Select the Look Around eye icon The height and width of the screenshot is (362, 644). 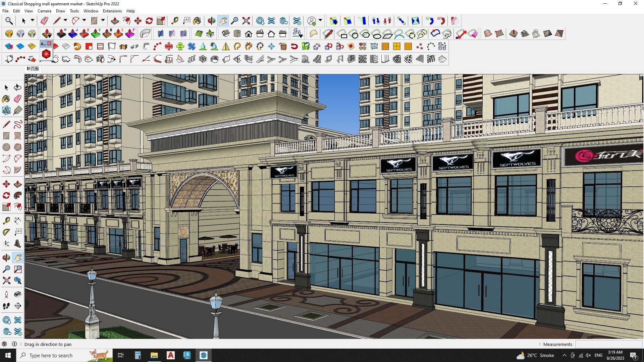click(18, 294)
